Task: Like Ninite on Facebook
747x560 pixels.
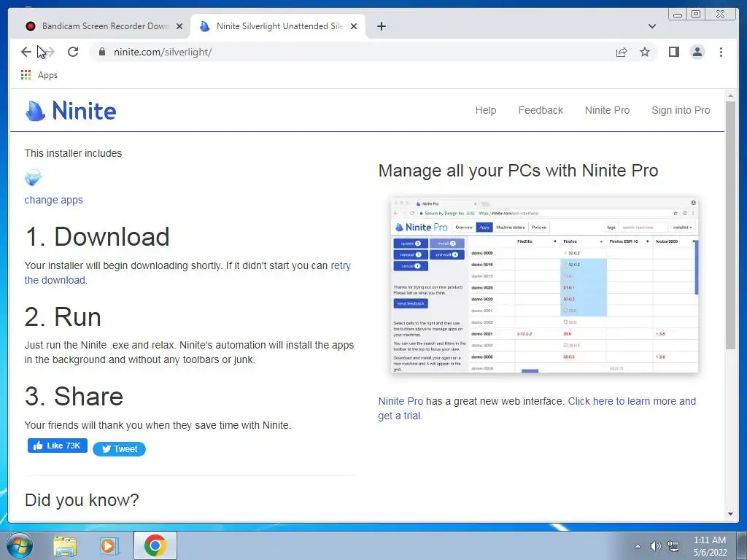Action: pos(57,446)
